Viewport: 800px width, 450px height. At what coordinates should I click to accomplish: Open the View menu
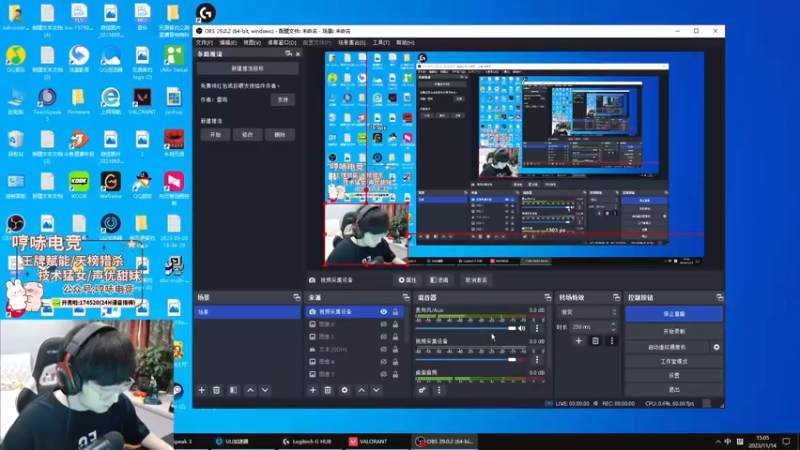(x=252, y=43)
